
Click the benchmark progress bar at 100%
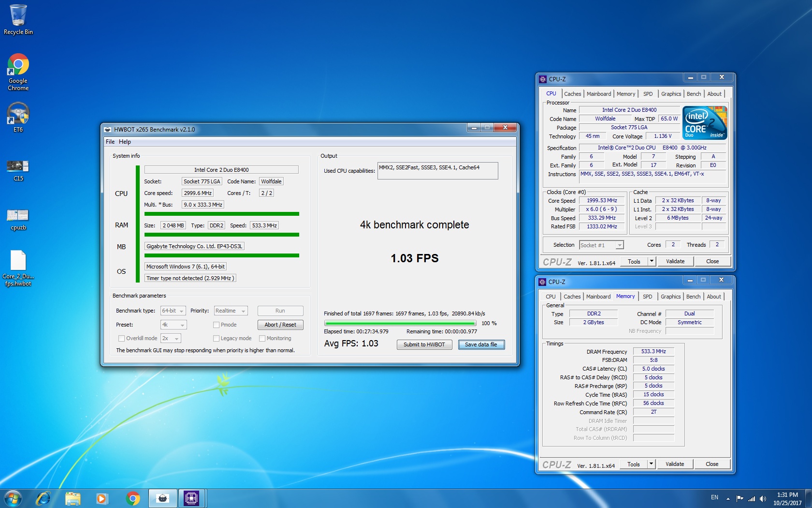(x=400, y=323)
